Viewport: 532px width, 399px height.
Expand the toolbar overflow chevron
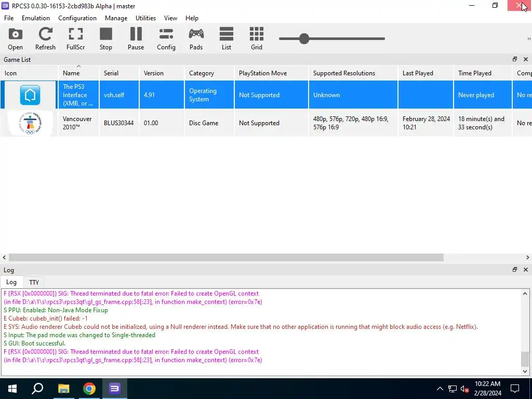[x=528, y=38]
